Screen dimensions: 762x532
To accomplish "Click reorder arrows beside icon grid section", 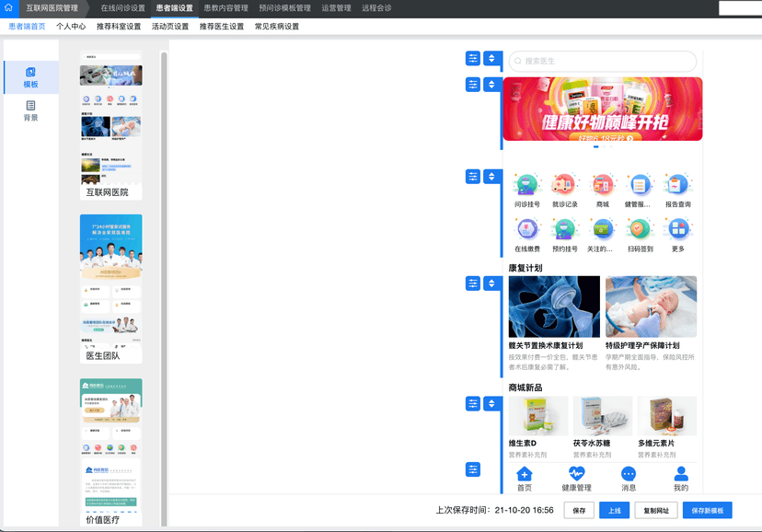I will pyautogui.click(x=491, y=177).
